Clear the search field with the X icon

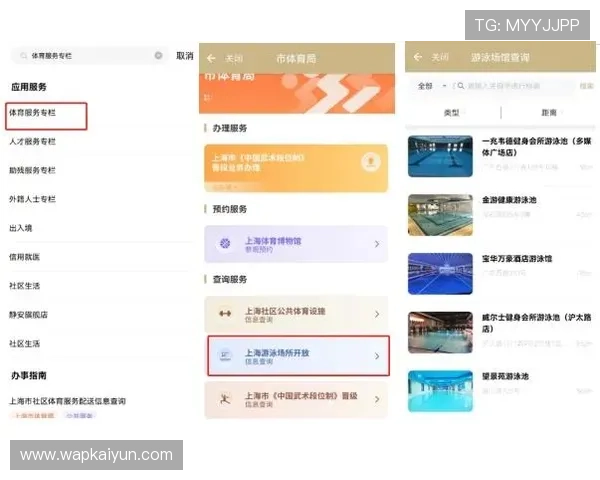(x=158, y=56)
